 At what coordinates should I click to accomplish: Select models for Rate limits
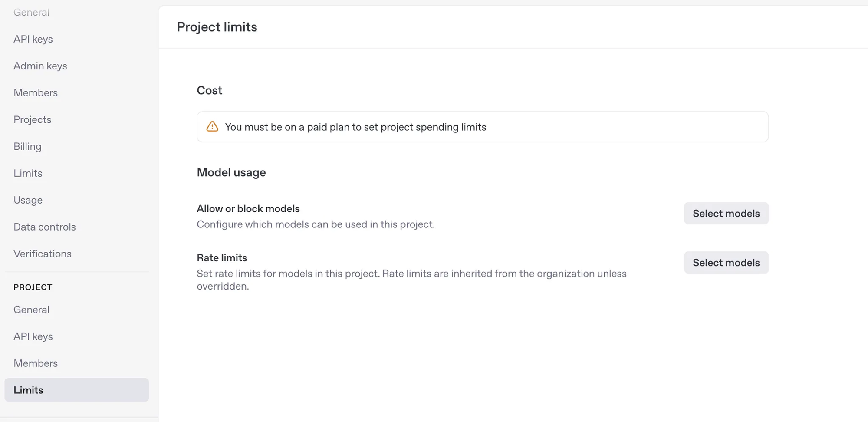pyautogui.click(x=726, y=263)
